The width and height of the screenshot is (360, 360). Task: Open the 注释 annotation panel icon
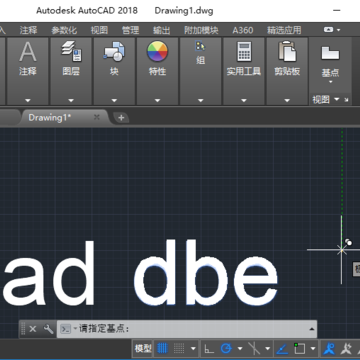28,53
